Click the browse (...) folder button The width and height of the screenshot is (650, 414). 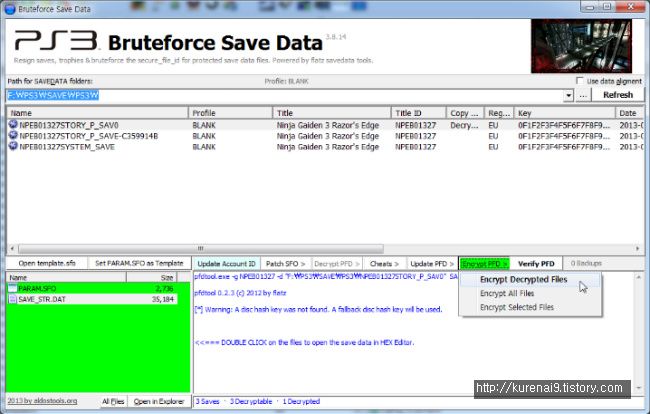point(583,95)
